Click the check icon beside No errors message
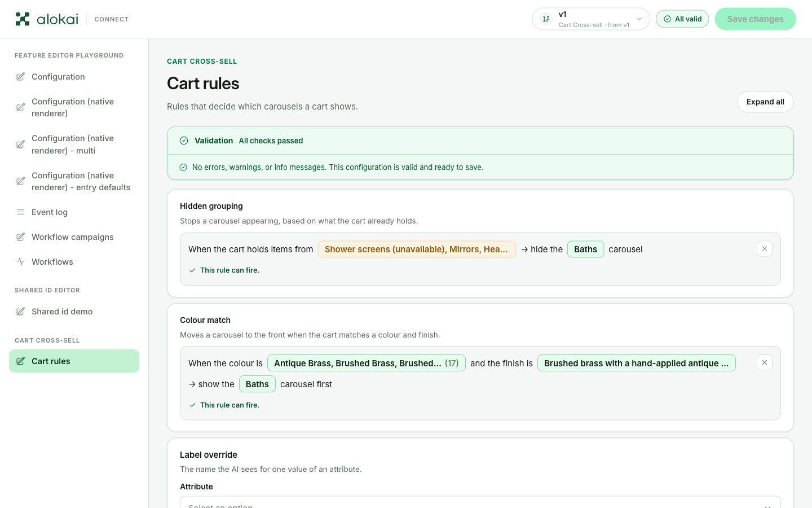The image size is (812, 508). tap(183, 167)
